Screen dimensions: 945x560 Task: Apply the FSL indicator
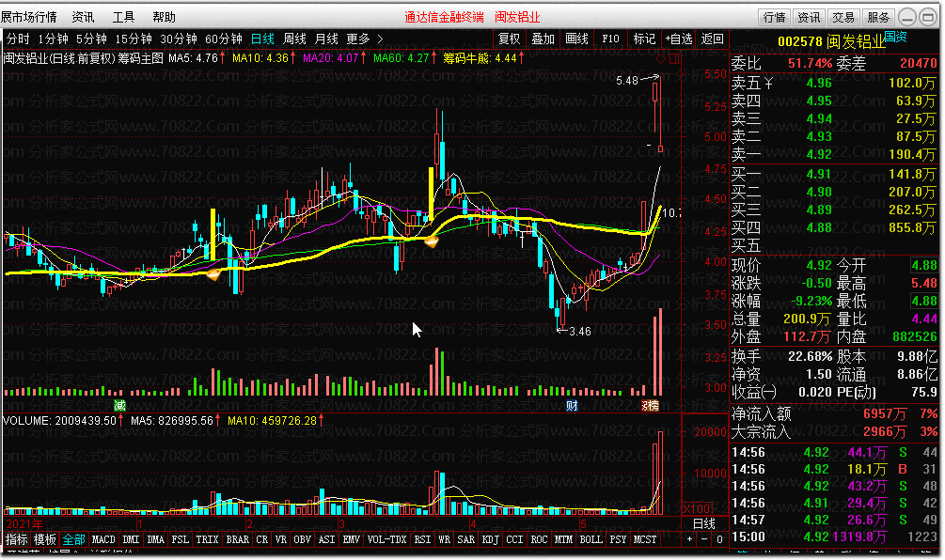click(x=180, y=539)
